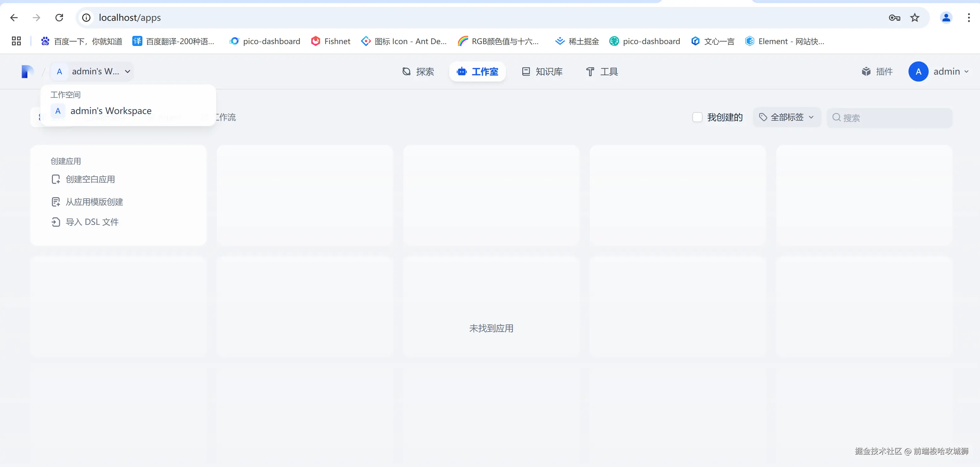Screen dimensions: 980x467
Task: Click 从应用模版创建 create from template
Action: [x=94, y=202]
